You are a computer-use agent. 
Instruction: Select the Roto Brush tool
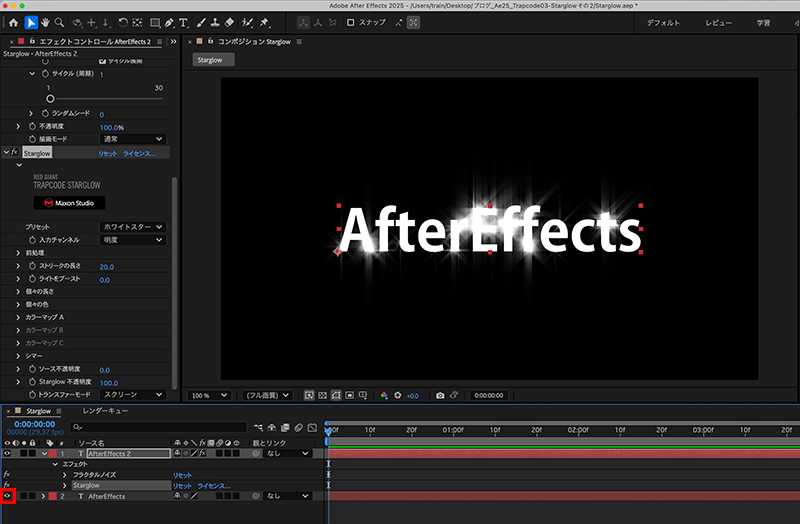point(247,22)
